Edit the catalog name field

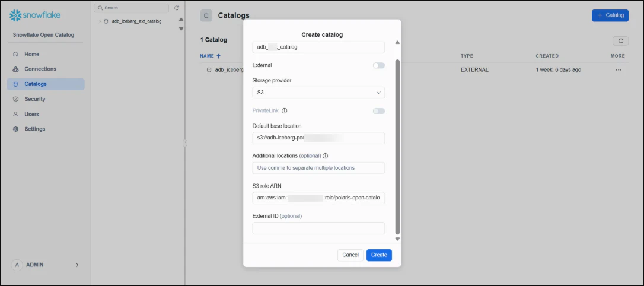318,47
